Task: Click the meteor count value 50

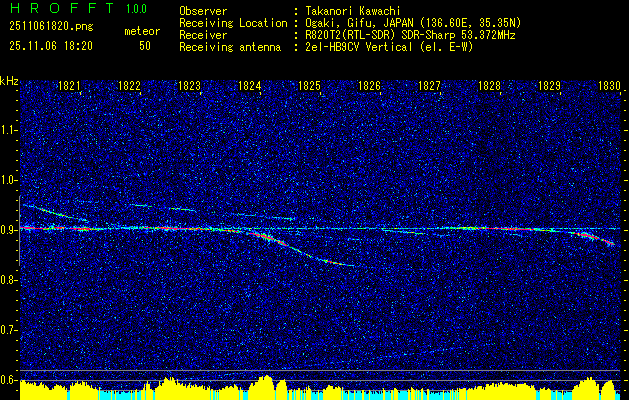Action: click(145, 46)
